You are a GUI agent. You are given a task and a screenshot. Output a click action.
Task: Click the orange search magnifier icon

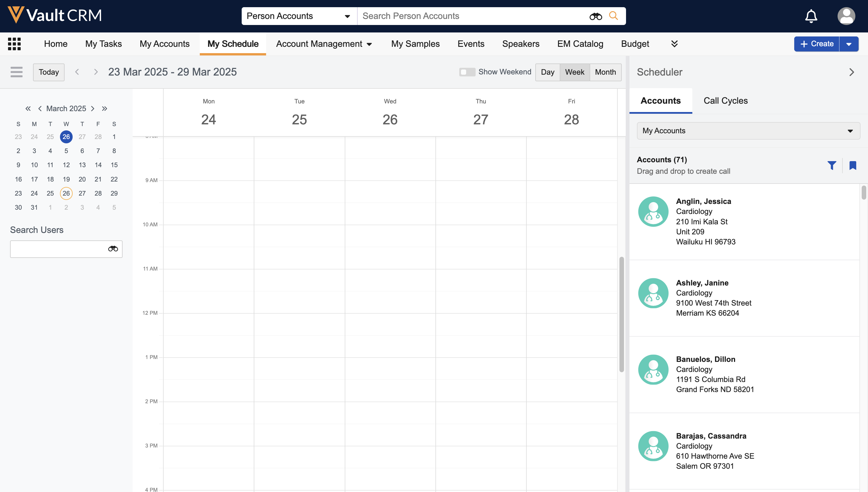coord(613,16)
